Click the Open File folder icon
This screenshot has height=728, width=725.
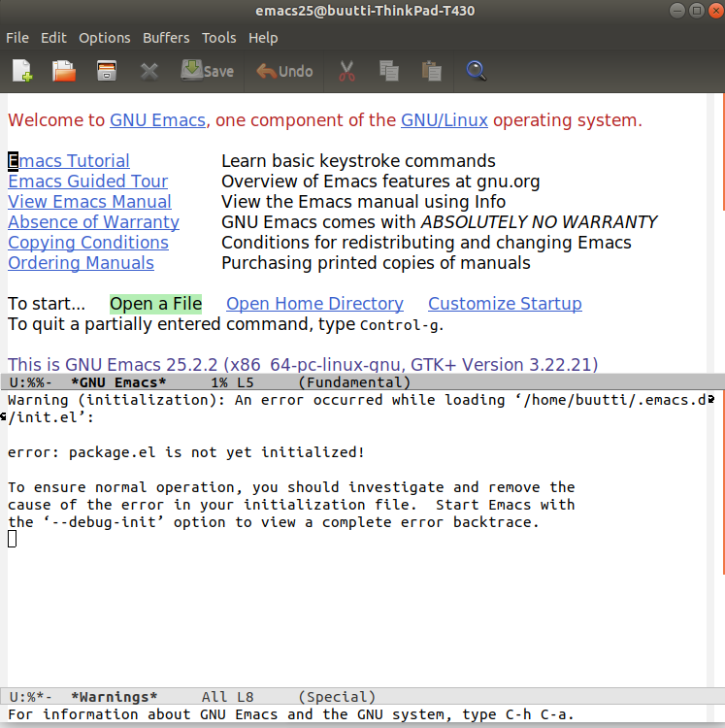point(64,71)
